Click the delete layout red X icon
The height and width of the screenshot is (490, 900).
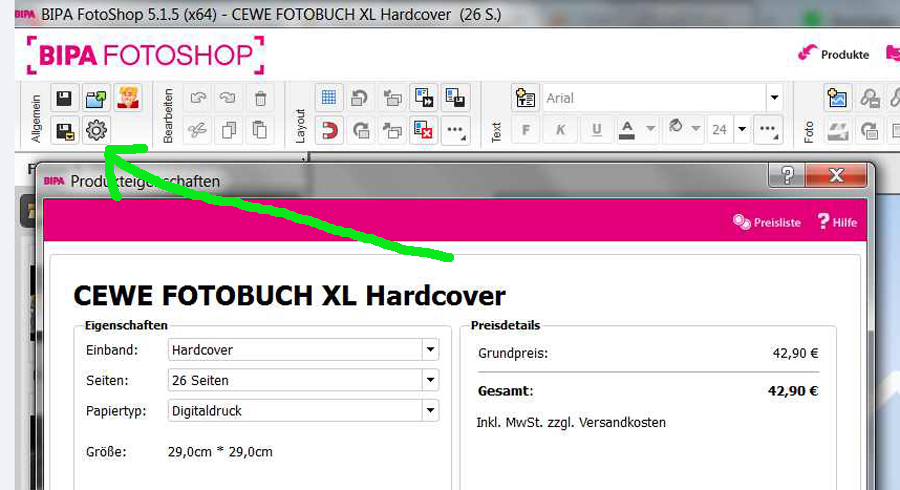424,131
